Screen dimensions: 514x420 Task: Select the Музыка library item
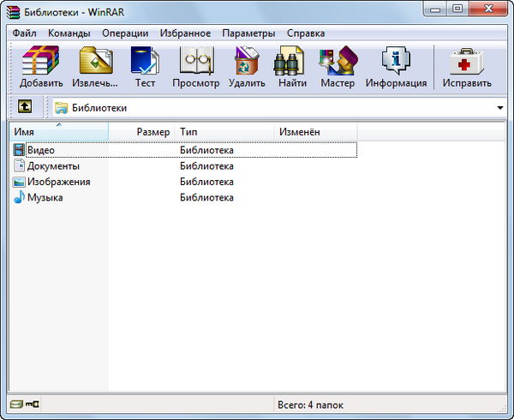coord(45,198)
